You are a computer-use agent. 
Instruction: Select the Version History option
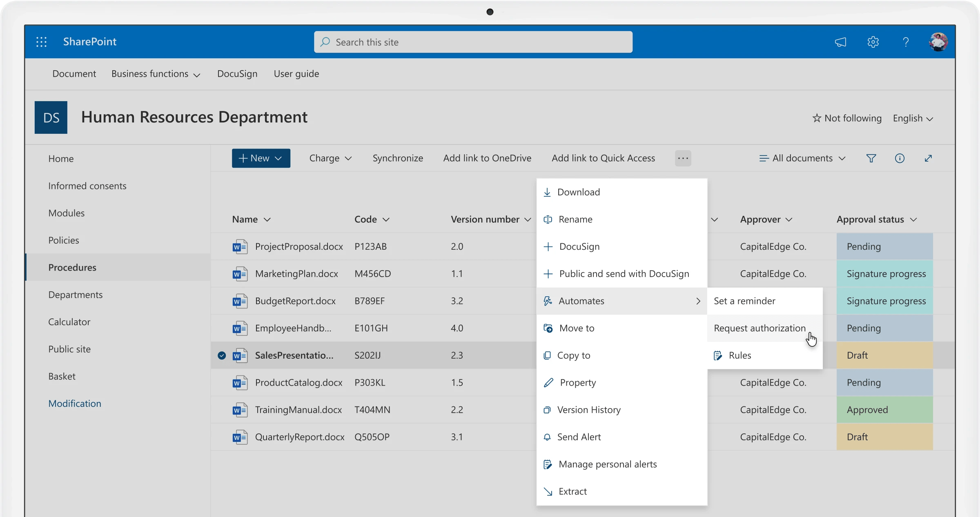coord(589,410)
